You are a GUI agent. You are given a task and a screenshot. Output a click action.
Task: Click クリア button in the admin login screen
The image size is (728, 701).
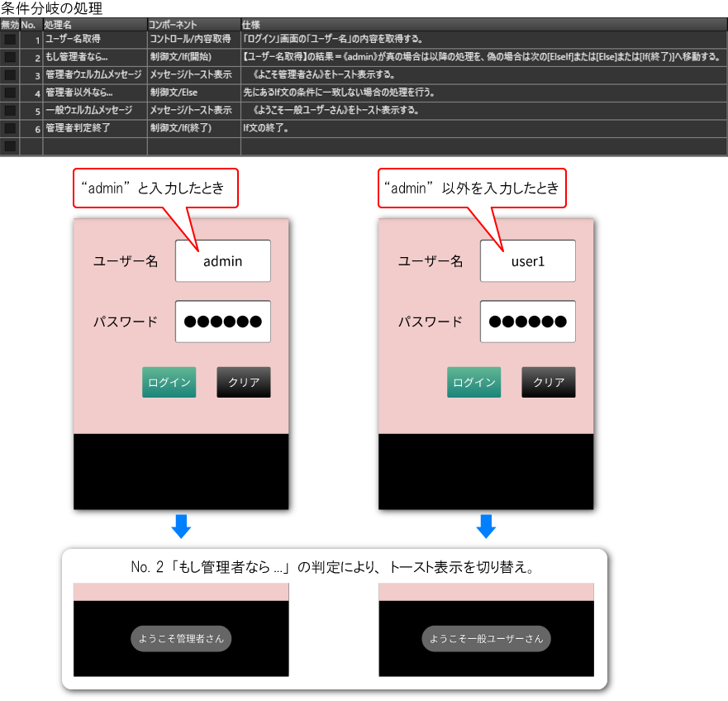point(244,382)
